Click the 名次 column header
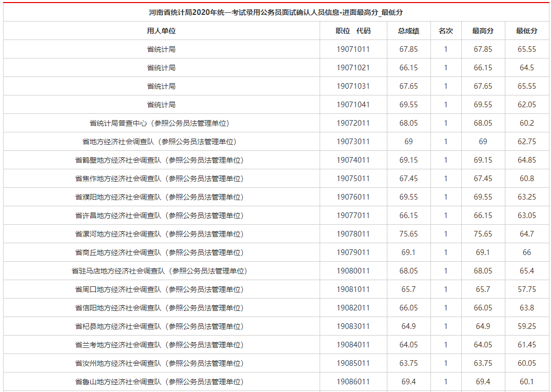This screenshot has height=392, width=551. pyautogui.click(x=446, y=31)
